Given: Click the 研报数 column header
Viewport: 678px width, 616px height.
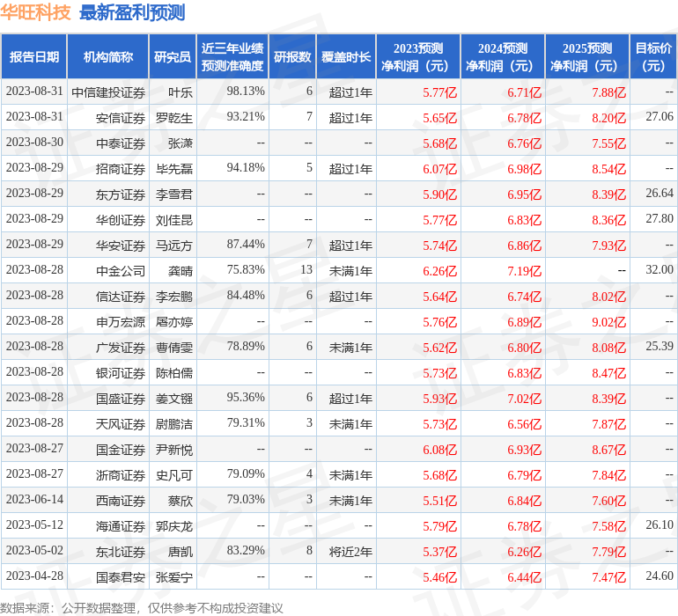Looking at the screenshot, I should point(292,56).
